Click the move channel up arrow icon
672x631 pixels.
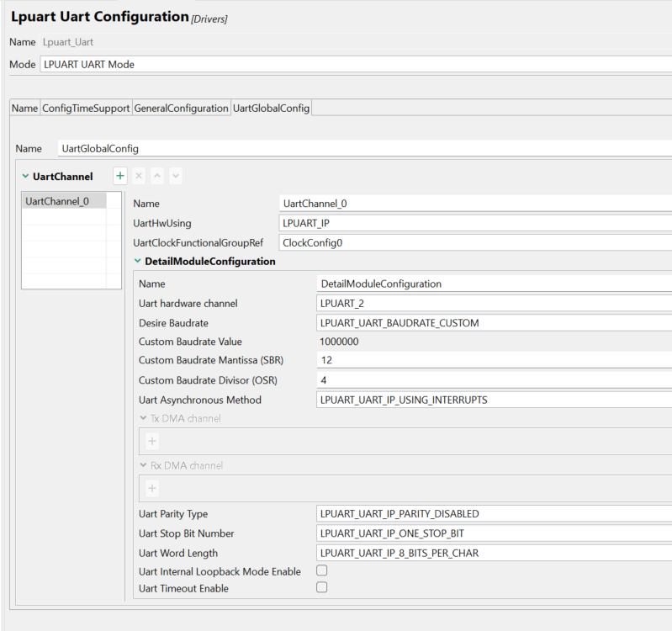[157, 176]
